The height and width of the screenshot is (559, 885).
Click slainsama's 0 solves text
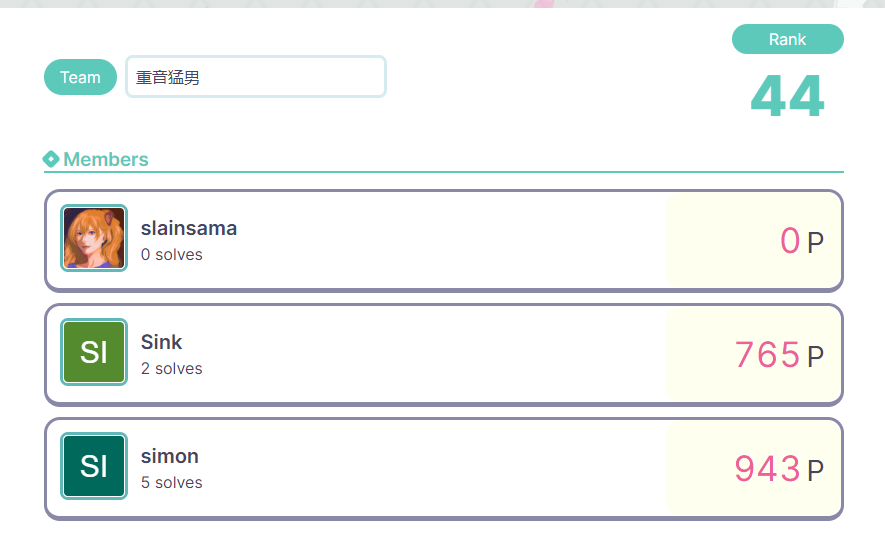[x=172, y=255]
